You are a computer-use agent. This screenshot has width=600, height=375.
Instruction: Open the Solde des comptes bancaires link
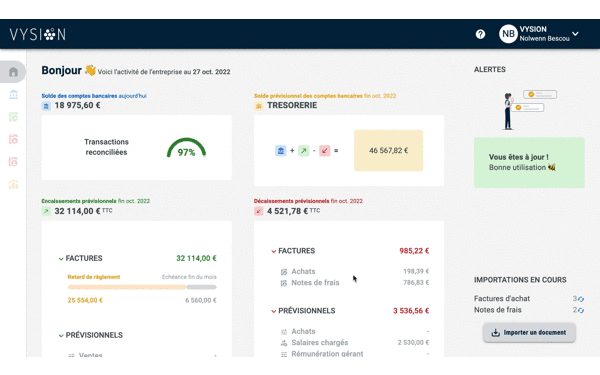tap(94, 96)
